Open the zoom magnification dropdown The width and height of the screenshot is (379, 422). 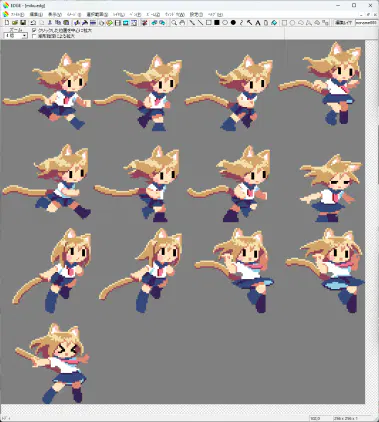tap(25, 36)
